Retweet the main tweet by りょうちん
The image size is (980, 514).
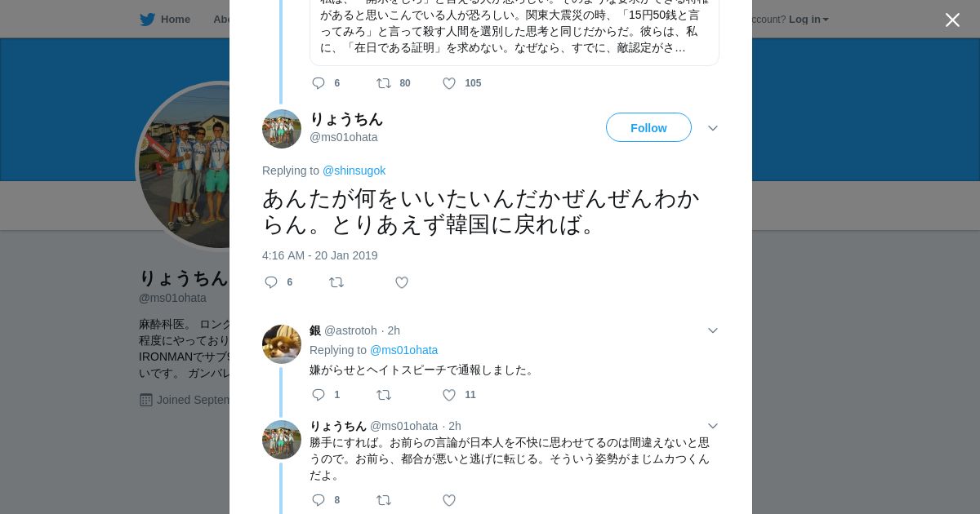tap(336, 282)
